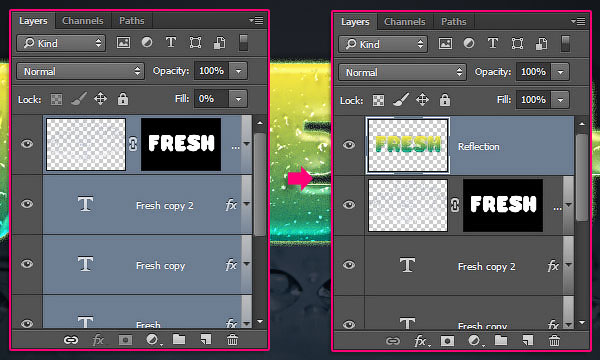
Task: Enable lock image pixels brush in right panel
Action: [401, 100]
